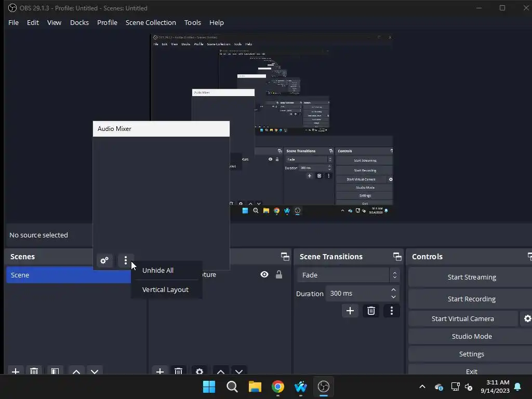This screenshot has width=532, height=399.
Task: Toggle source visibility eye icon
Action: click(x=264, y=274)
